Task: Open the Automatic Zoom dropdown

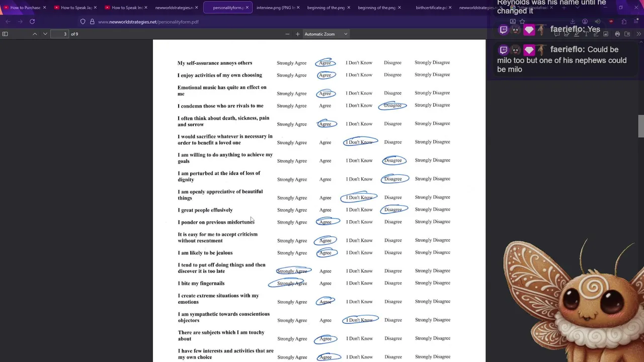Action: point(326,34)
